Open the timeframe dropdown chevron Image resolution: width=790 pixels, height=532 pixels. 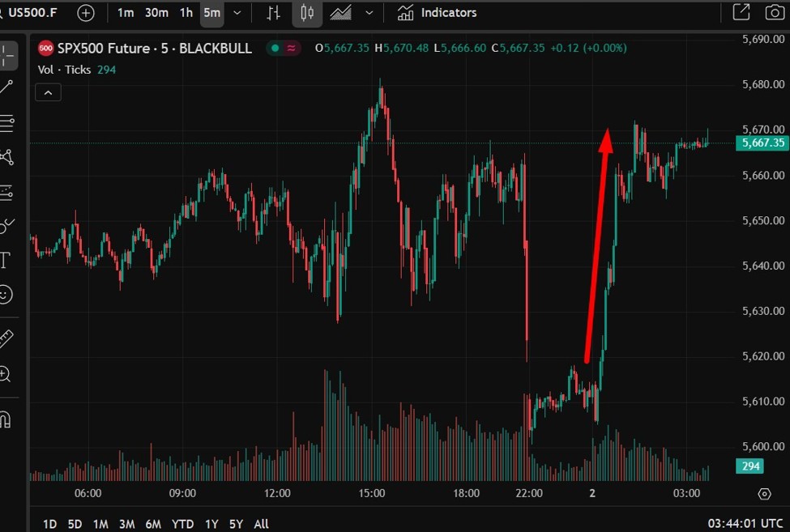237,13
